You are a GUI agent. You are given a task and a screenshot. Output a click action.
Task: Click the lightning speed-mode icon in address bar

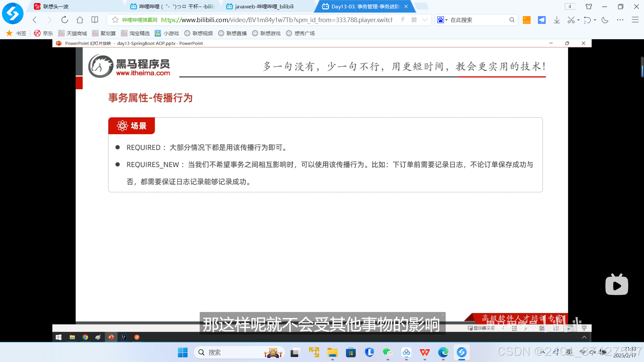403,20
